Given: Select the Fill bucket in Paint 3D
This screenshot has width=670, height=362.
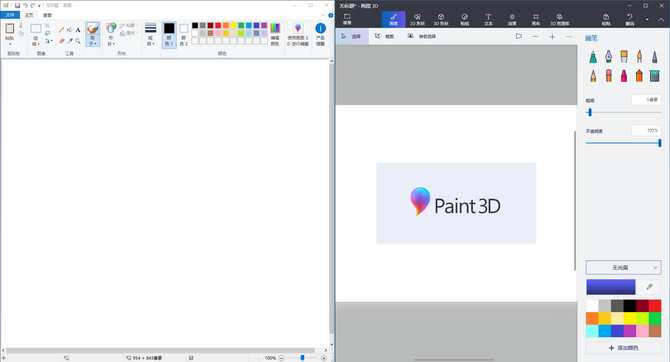Looking at the screenshot, I should click(x=655, y=76).
